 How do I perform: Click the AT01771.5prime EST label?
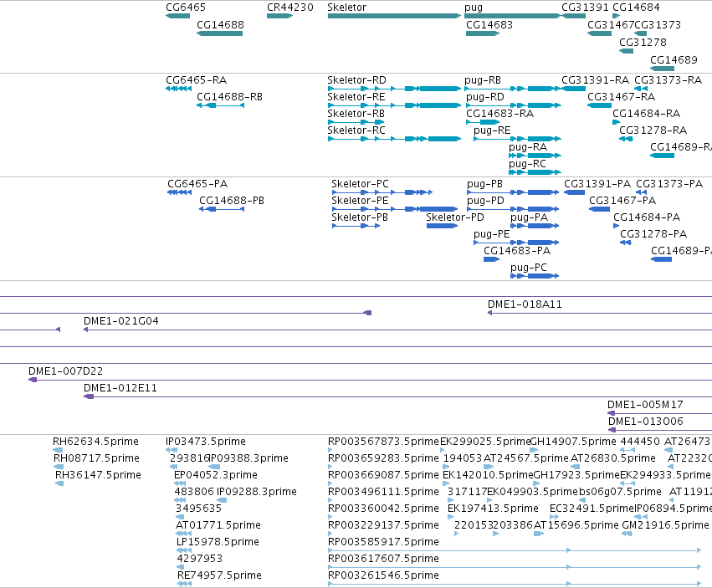tap(218, 526)
